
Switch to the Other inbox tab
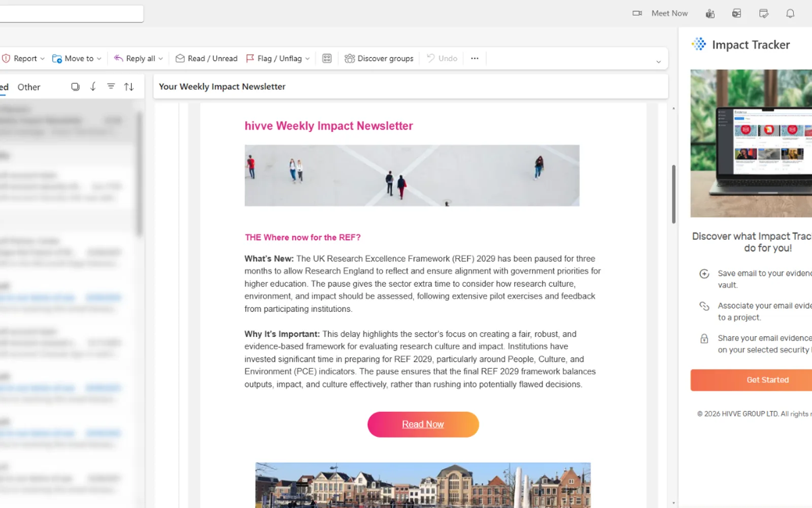(29, 87)
